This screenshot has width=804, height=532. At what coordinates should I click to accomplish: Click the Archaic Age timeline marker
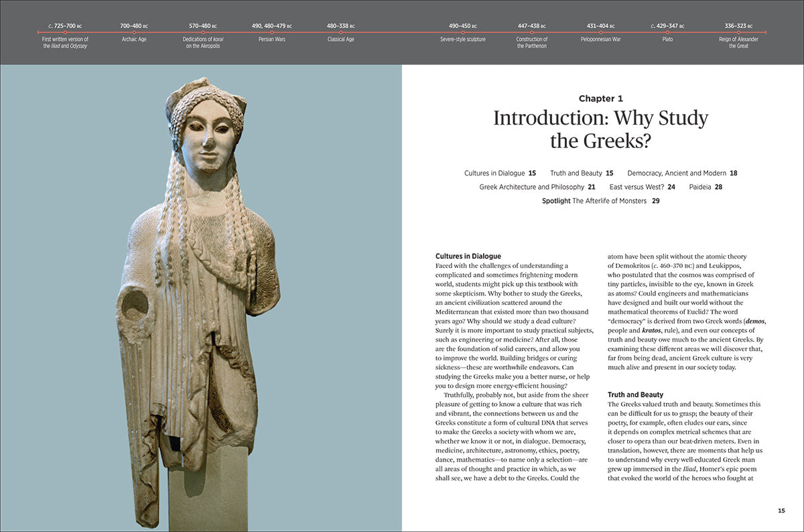134,32
